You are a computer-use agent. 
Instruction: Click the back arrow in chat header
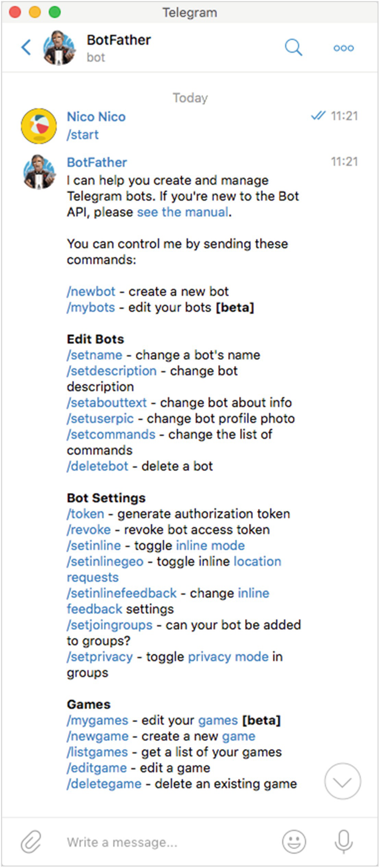click(x=27, y=47)
